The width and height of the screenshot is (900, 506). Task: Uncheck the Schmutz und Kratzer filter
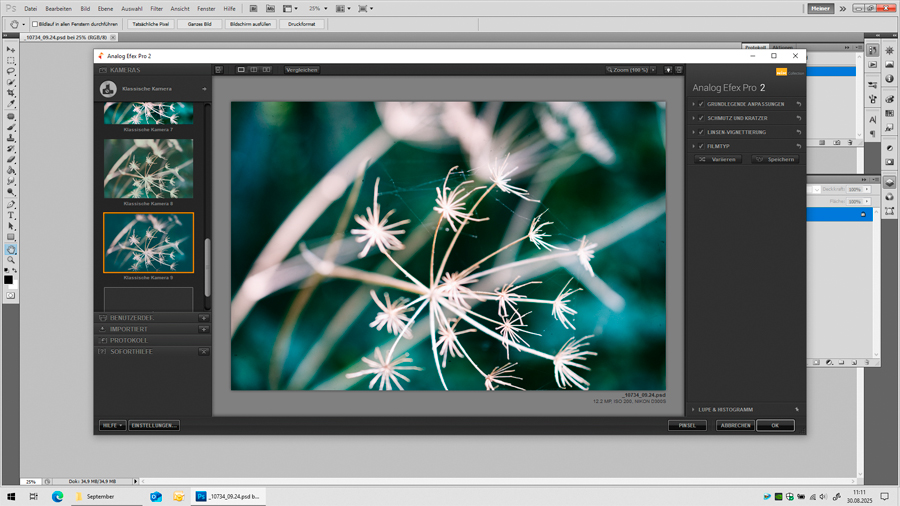coord(701,118)
